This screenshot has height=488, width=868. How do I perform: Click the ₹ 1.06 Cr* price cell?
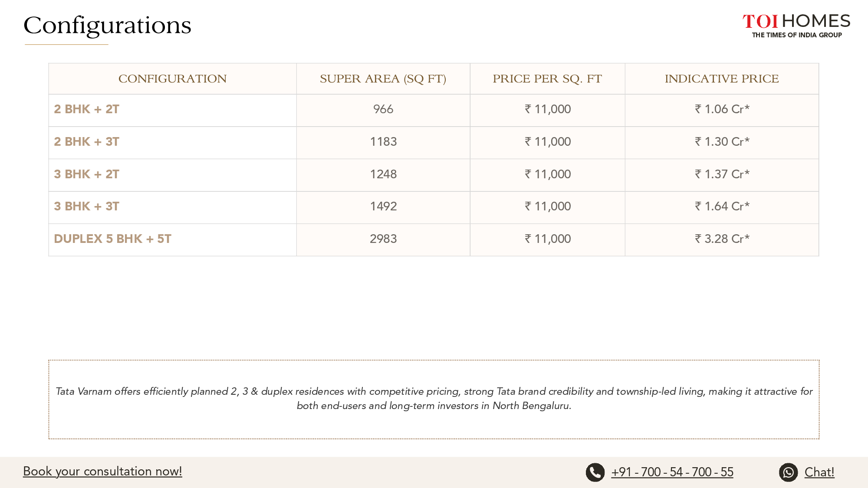pos(722,109)
